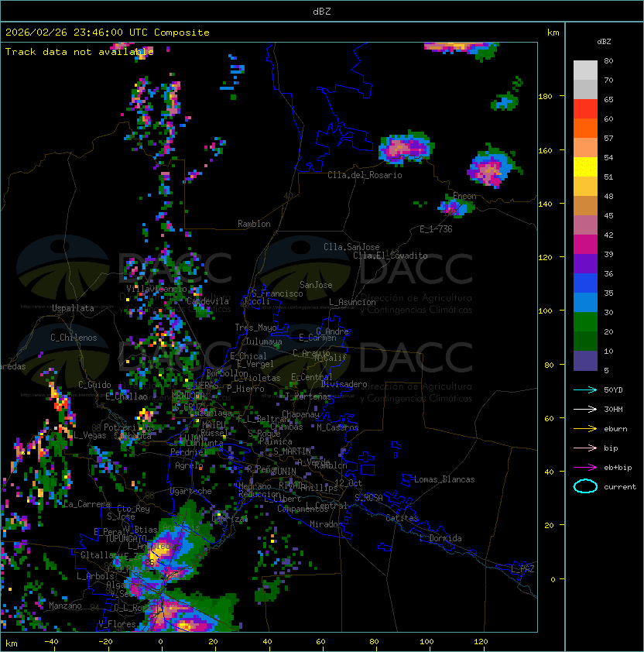Click the '180' km tick on the vertical axis
The width and height of the screenshot is (644, 652).
click(545, 97)
